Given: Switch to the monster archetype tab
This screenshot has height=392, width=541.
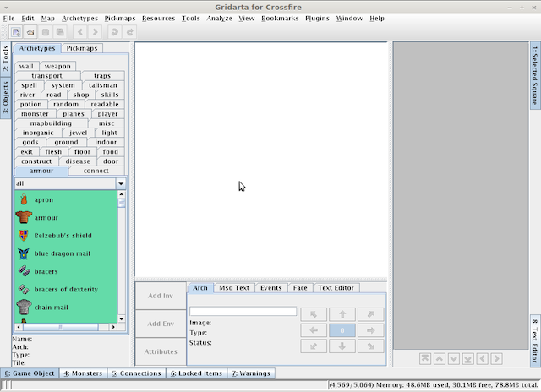Looking at the screenshot, I should coord(35,114).
